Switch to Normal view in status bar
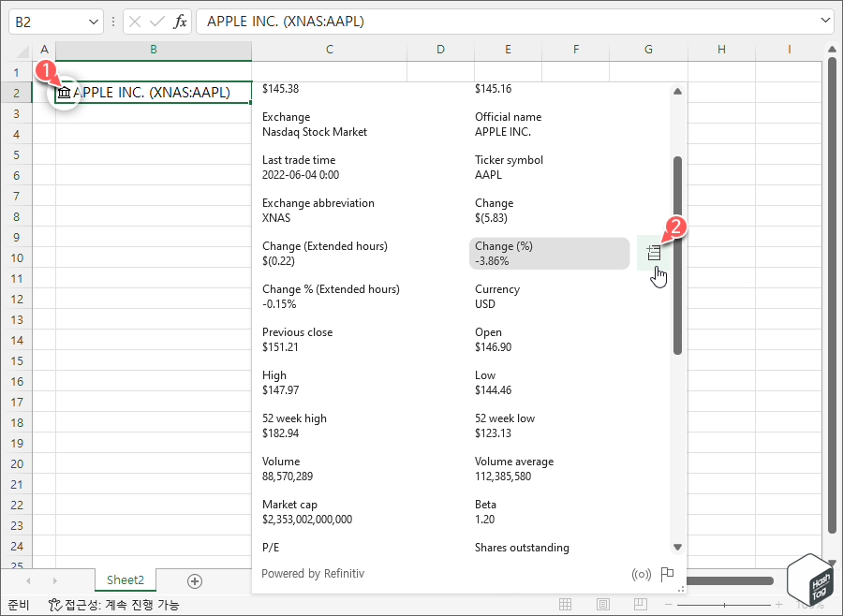 tap(565, 604)
